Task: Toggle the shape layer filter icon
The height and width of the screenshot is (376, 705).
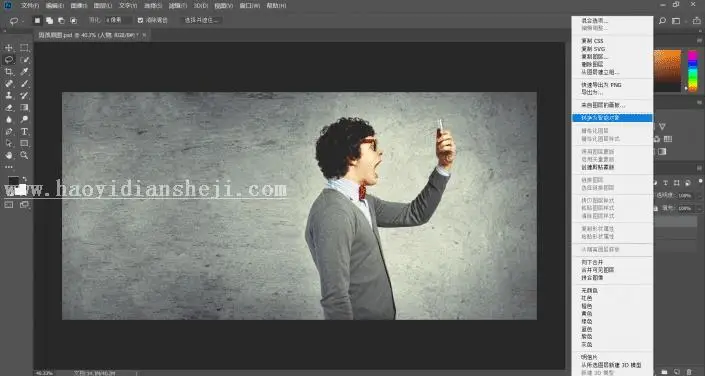Action: (x=676, y=183)
